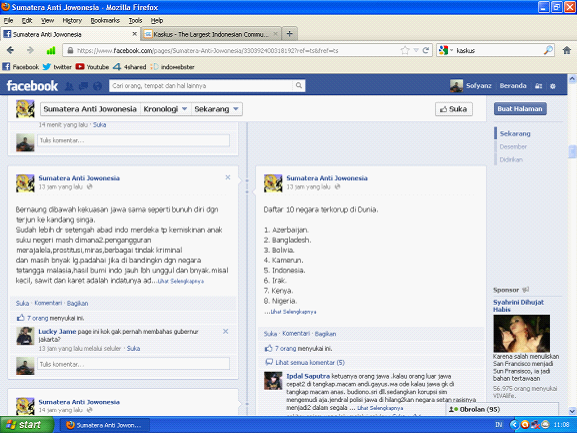The width and height of the screenshot is (577, 433).
Task: Open the friend requests icon
Action: tap(69, 86)
